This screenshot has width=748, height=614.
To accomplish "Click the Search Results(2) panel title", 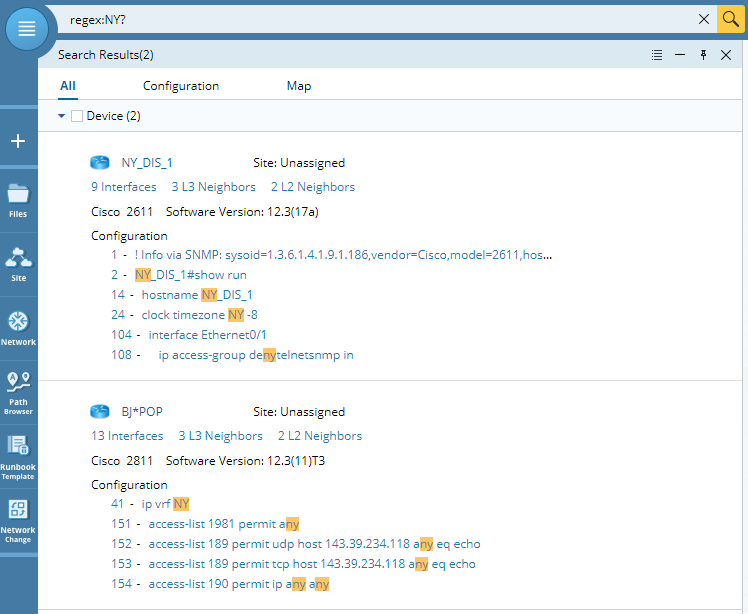I will (x=106, y=55).
